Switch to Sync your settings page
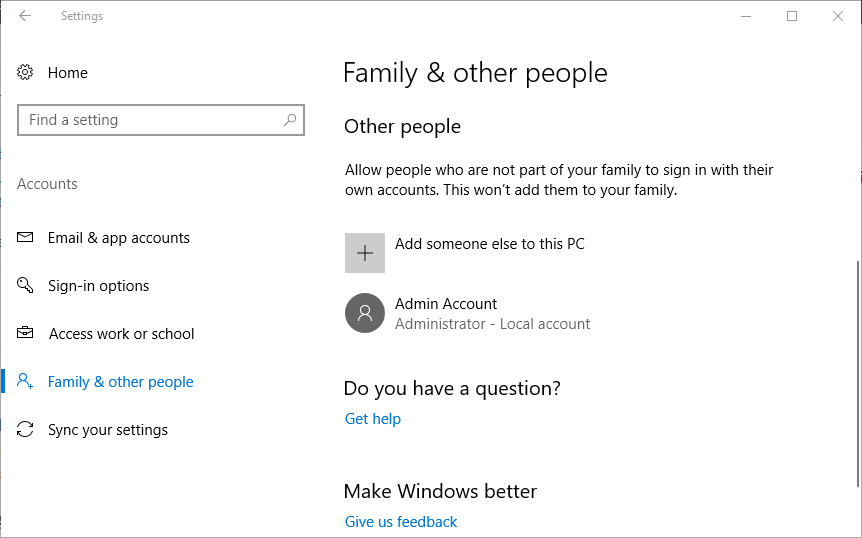The image size is (862, 538). point(107,430)
